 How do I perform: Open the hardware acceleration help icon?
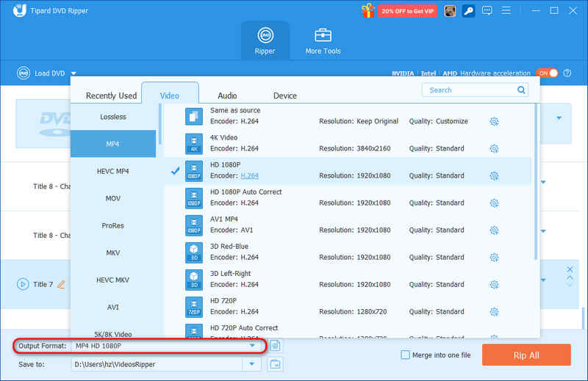567,73
